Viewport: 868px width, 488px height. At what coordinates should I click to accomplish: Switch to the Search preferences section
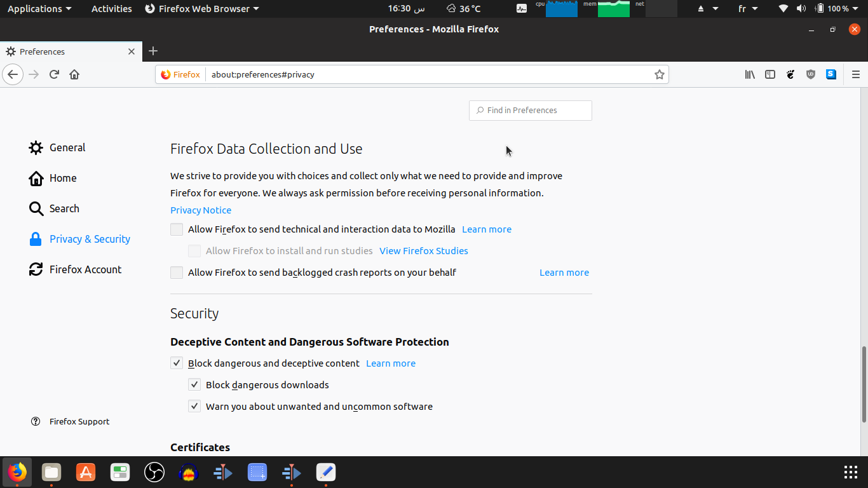(x=64, y=208)
